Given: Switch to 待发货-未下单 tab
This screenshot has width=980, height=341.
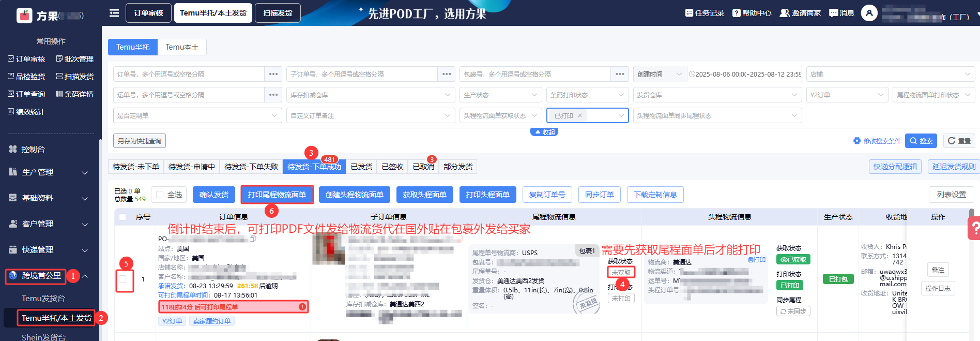Looking at the screenshot, I should click(136, 167).
